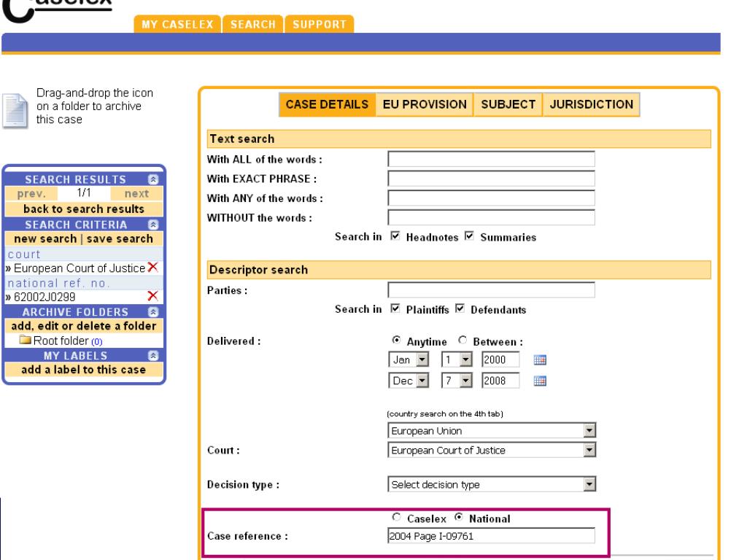Click the With ALL of the words field
The height and width of the screenshot is (560, 747).
(491, 159)
